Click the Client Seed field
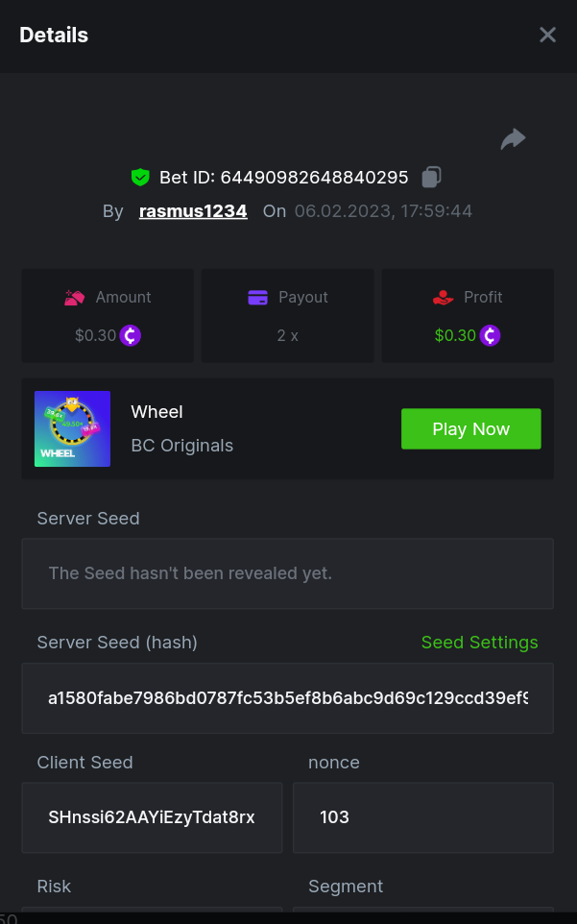 152,817
